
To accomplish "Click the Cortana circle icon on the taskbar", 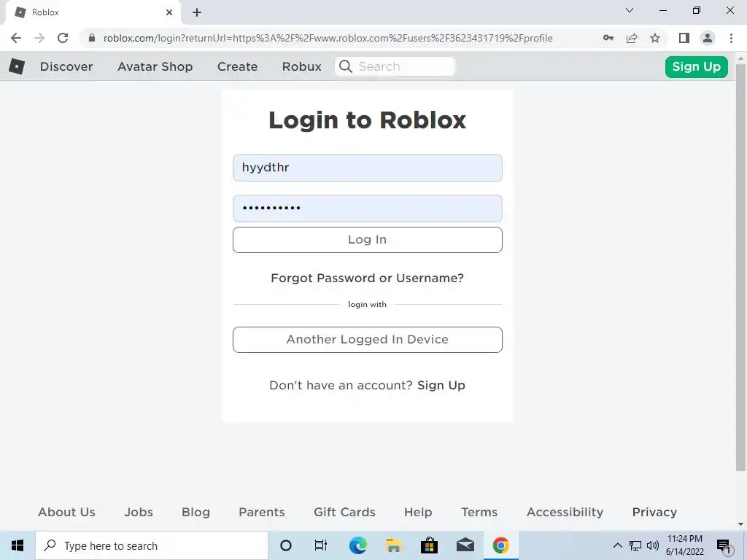I will (x=286, y=545).
